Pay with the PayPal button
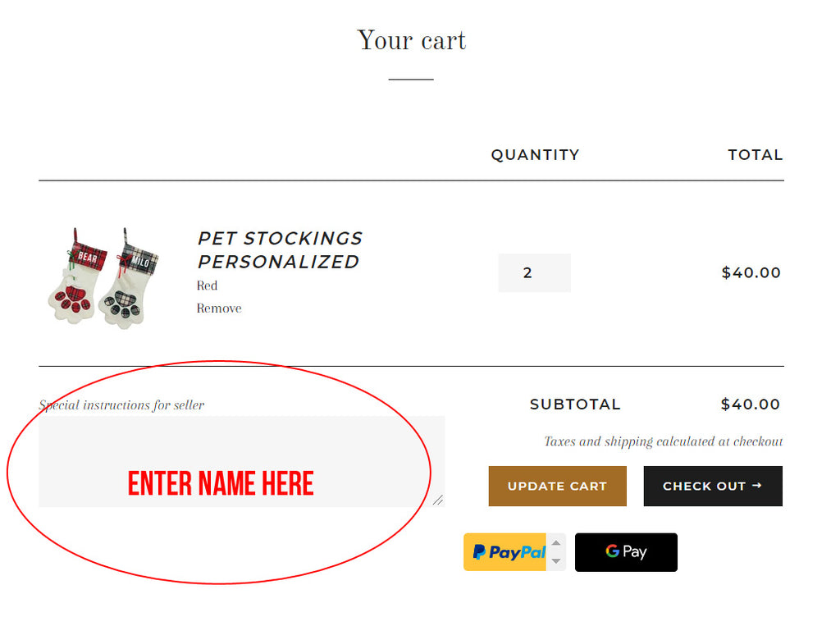 click(x=504, y=552)
